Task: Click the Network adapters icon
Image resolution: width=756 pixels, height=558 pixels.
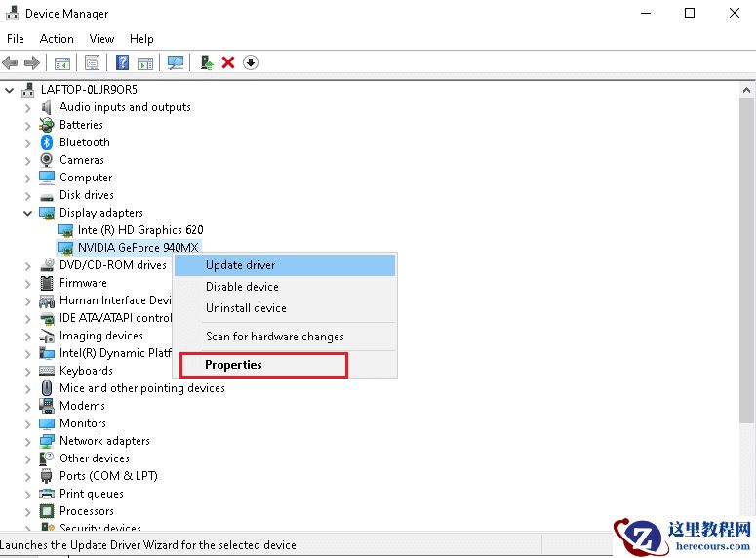Action: (47, 441)
